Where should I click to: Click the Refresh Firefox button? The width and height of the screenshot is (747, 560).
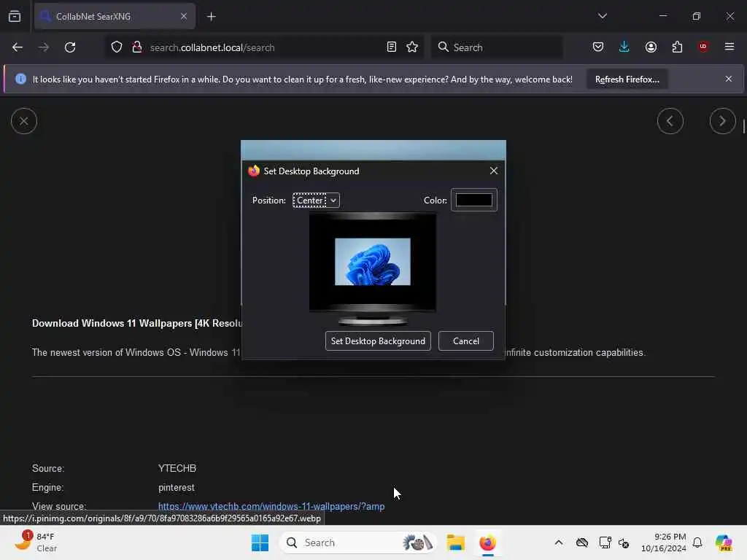[627, 79]
